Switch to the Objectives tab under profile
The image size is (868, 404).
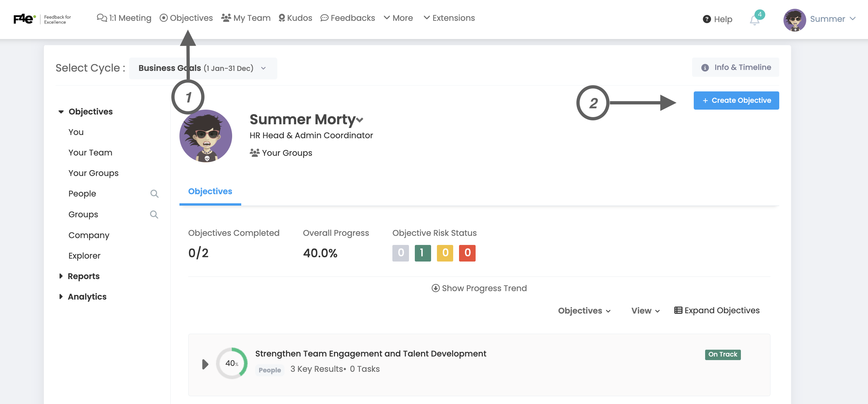point(210,192)
